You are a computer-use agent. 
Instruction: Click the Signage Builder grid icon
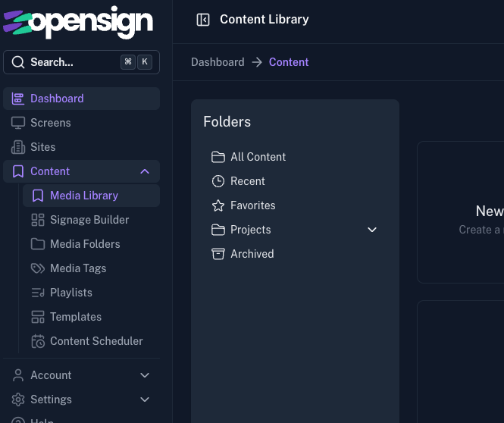coord(38,220)
